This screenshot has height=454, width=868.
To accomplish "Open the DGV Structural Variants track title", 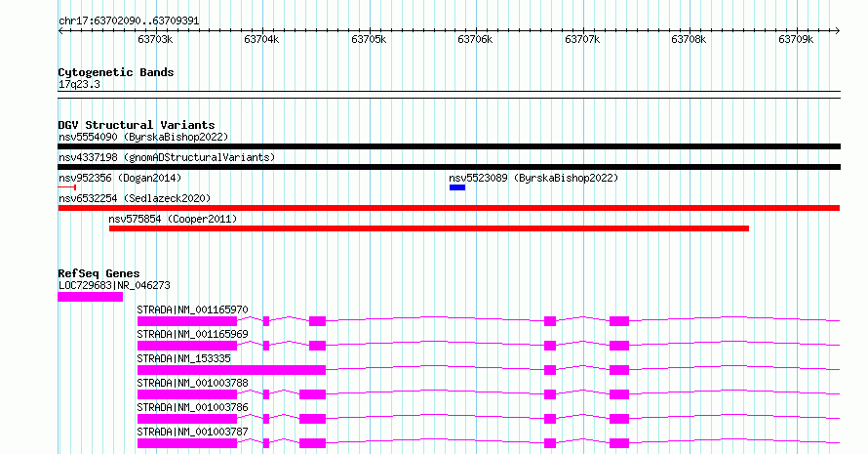I will (x=137, y=125).
